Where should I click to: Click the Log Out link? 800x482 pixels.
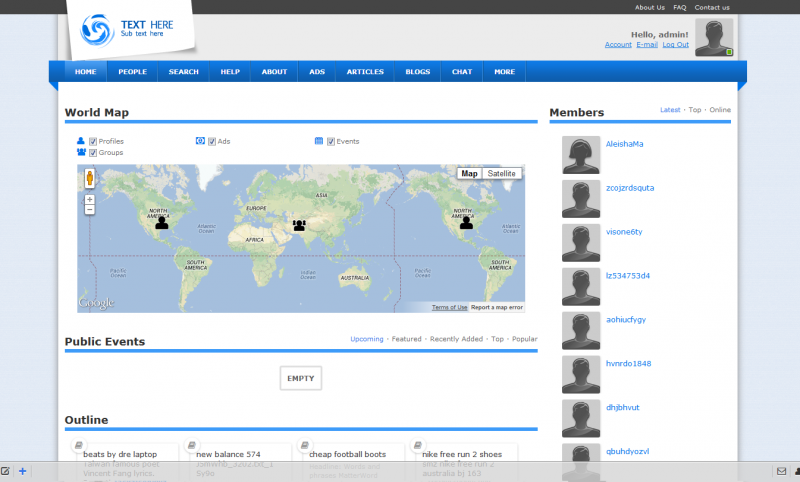point(676,45)
